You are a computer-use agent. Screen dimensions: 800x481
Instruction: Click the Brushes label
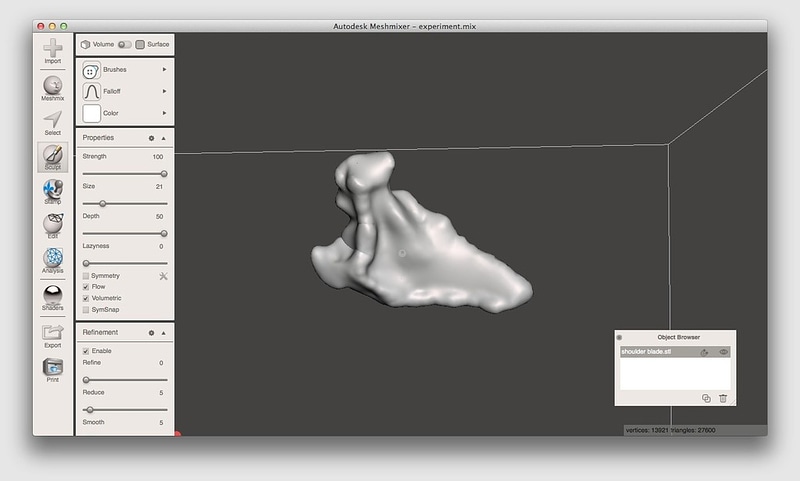[x=115, y=69]
